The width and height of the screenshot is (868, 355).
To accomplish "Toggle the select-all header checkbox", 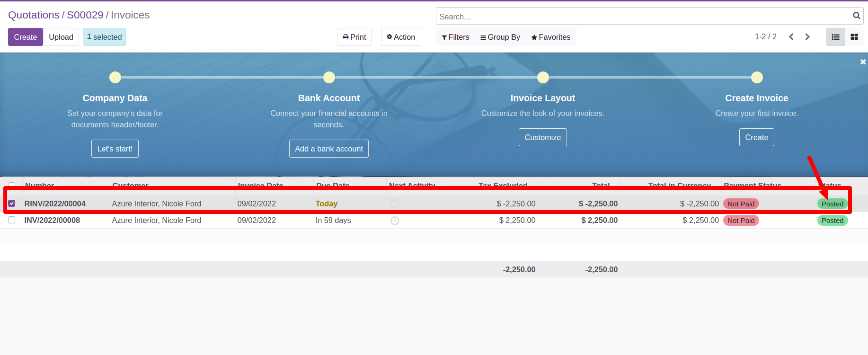I will (12, 185).
